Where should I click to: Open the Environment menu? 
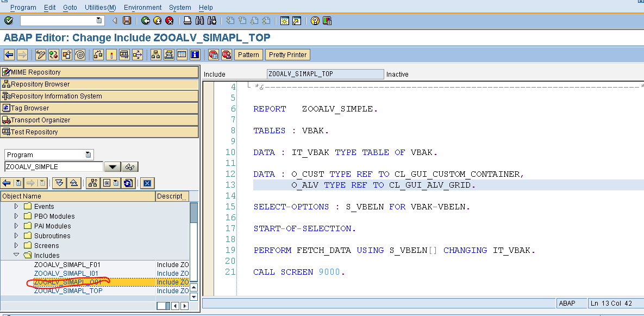(142, 7)
